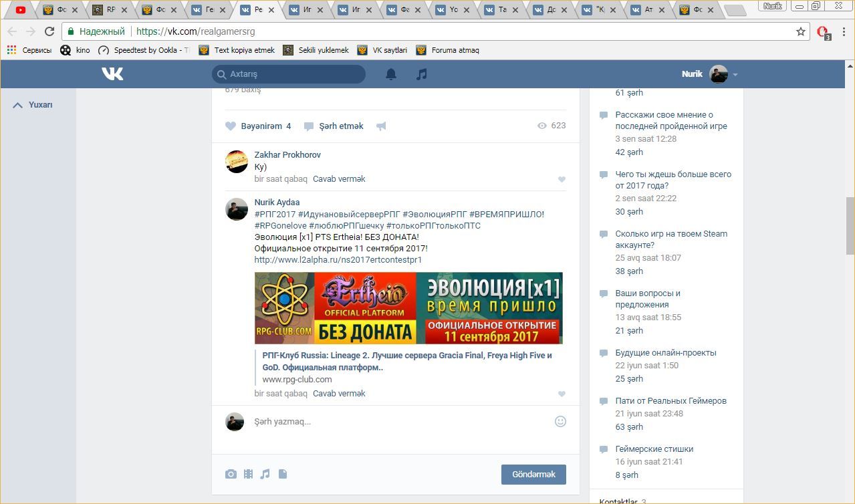Reload the current page
855x504 pixels.
pos(49,31)
